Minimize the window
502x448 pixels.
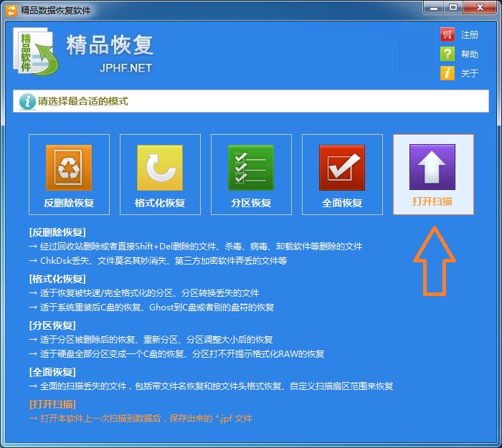[434, 8]
